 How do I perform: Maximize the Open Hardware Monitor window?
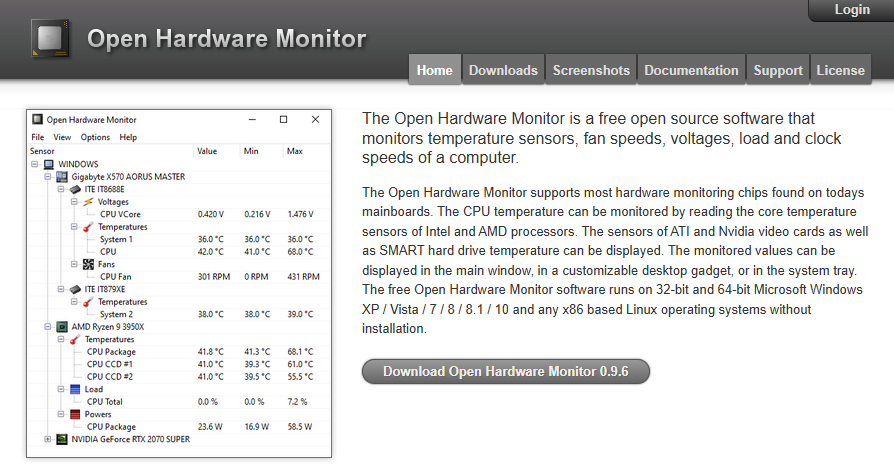pos(283,120)
